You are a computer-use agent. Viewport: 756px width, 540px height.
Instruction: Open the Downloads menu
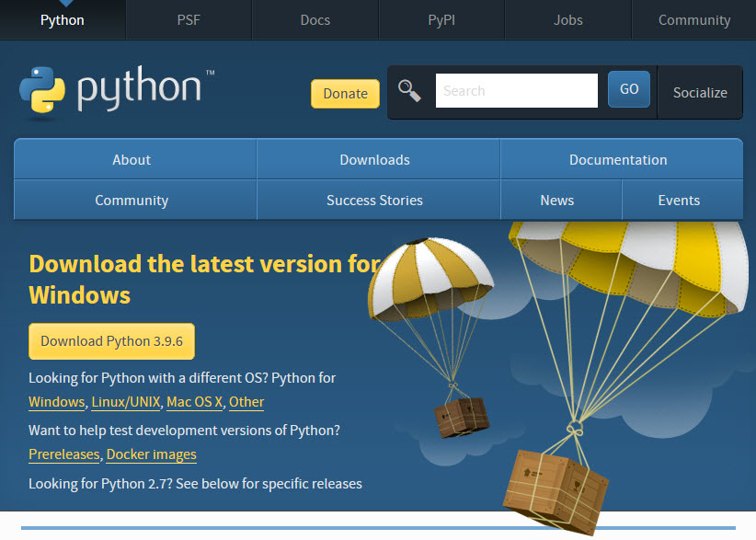point(376,159)
